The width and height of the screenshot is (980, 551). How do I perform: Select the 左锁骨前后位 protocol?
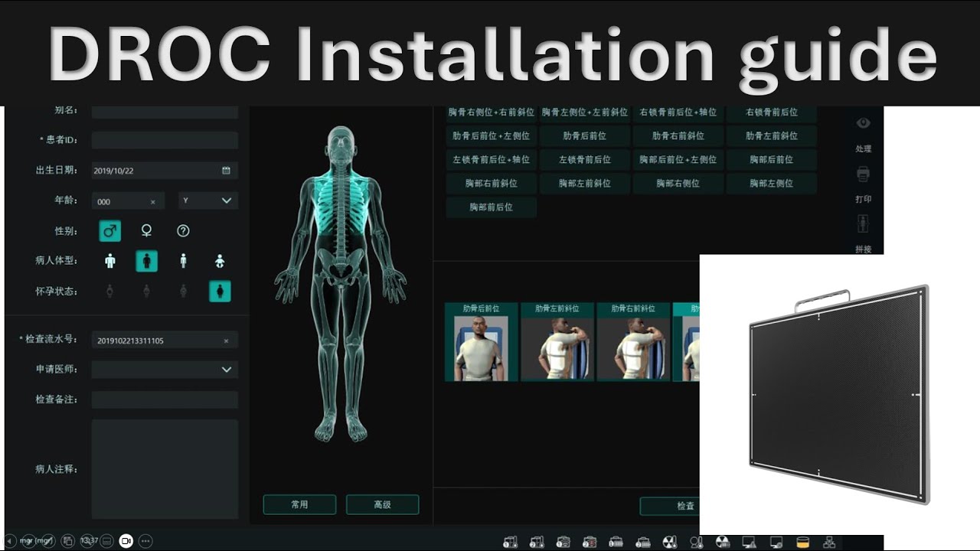point(585,159)
